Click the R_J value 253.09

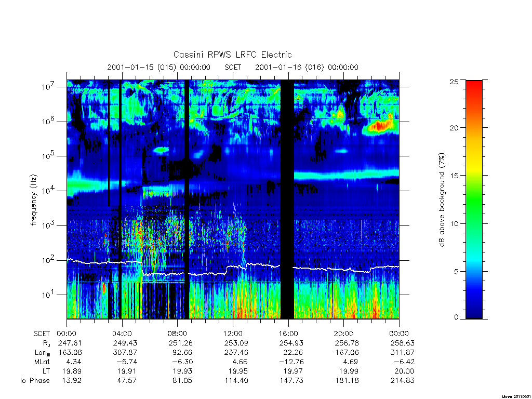coord(236,343)
